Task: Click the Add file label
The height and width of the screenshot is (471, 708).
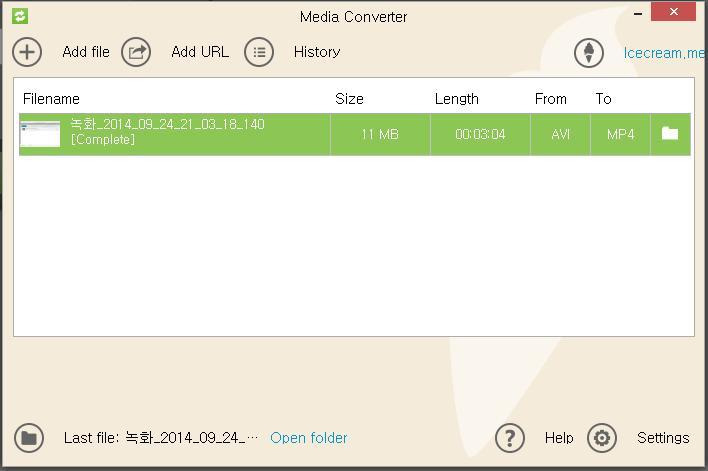Action: [x=86, y=52]
